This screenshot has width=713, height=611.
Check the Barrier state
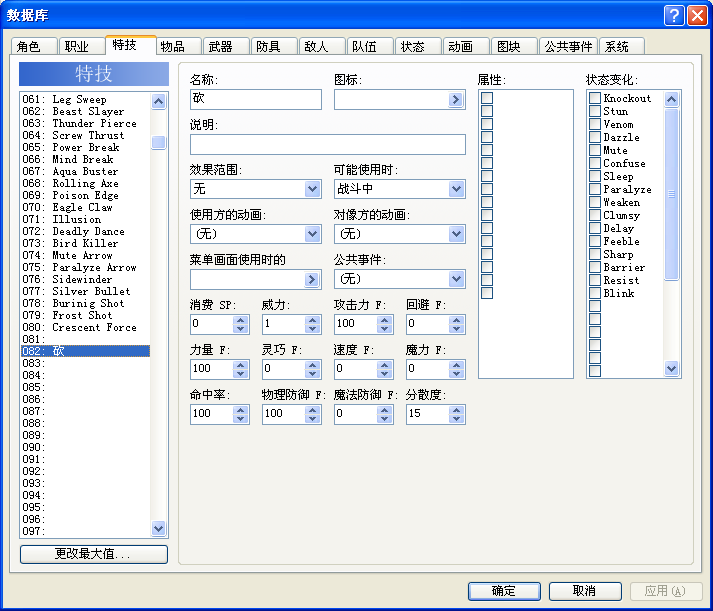tap(595, 267)
